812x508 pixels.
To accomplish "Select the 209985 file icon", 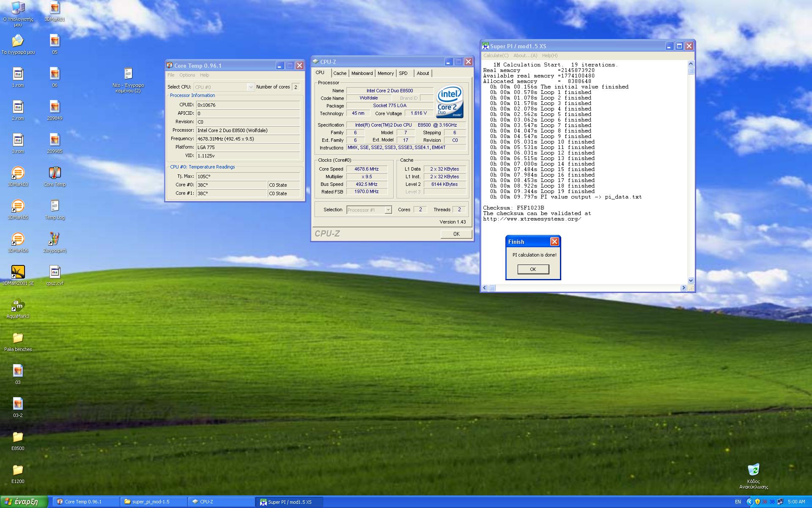I will pos(55,144).
